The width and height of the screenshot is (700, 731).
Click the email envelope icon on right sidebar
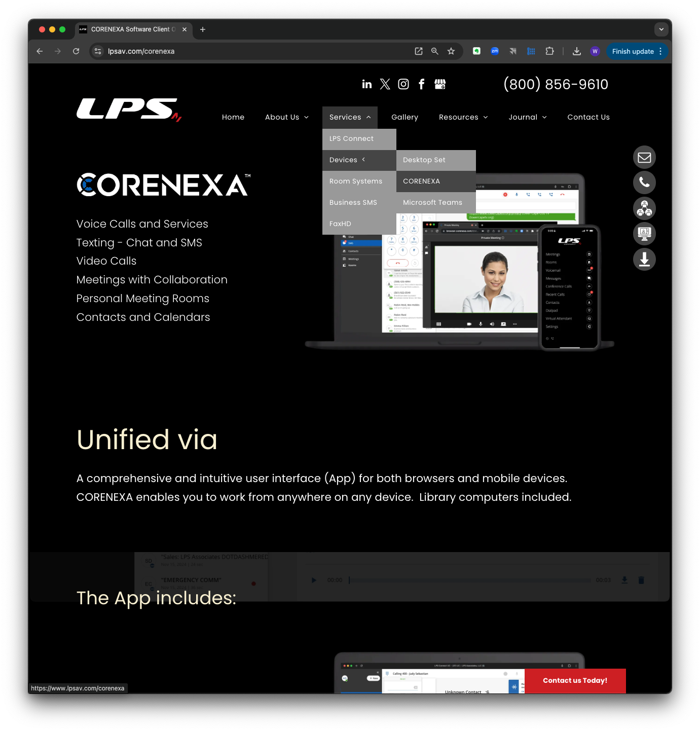[x=644, y=157]
